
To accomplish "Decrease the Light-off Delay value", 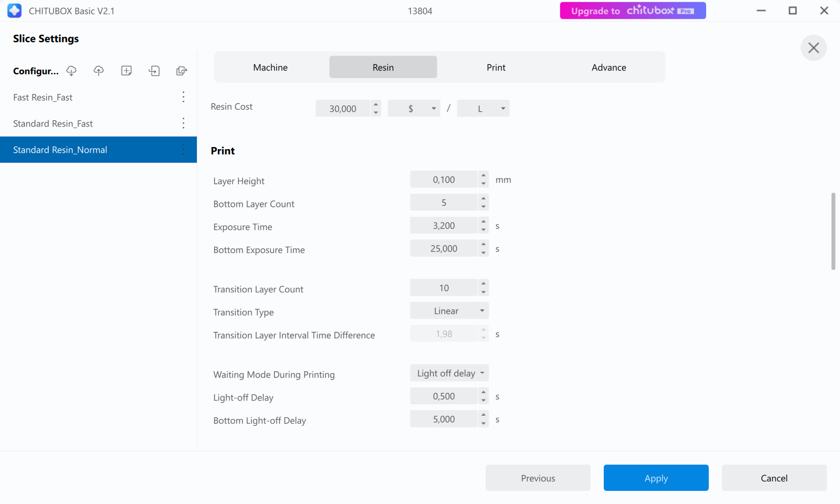I will click(484, 401).
